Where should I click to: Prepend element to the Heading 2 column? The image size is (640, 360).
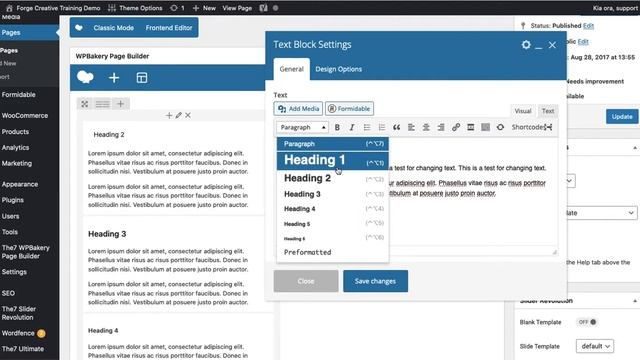point(169,116)
